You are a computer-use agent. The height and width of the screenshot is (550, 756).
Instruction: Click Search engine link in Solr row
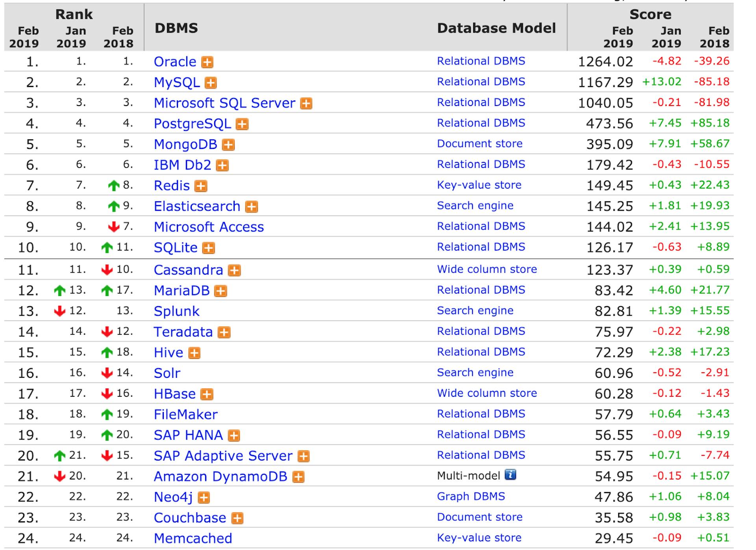tap(475, 373)
